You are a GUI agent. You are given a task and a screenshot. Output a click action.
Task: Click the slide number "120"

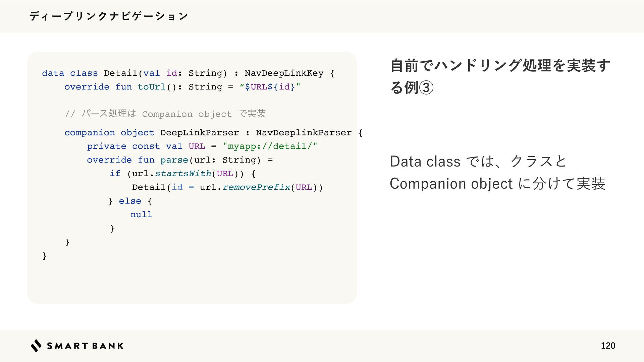[608, 346]
